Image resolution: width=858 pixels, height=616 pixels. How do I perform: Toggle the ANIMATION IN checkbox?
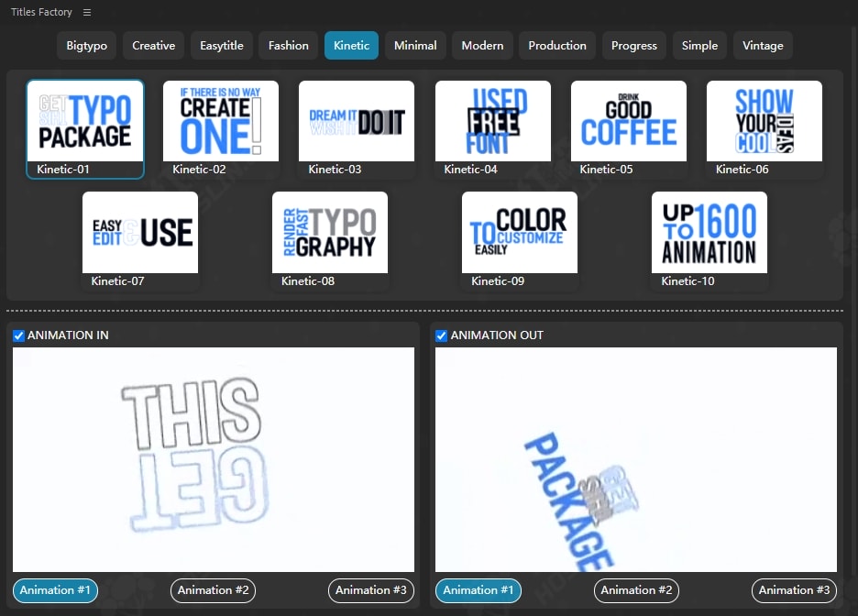click(x=18, y=335)
